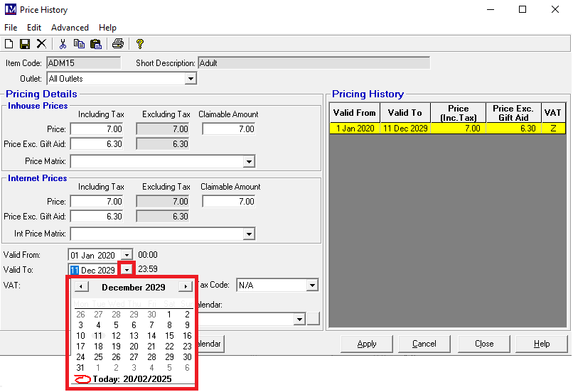This screenshot has width=573, height=392.
Task: Click the 11 Dec 2029 Valid To cell
Action: coord(405,129)
